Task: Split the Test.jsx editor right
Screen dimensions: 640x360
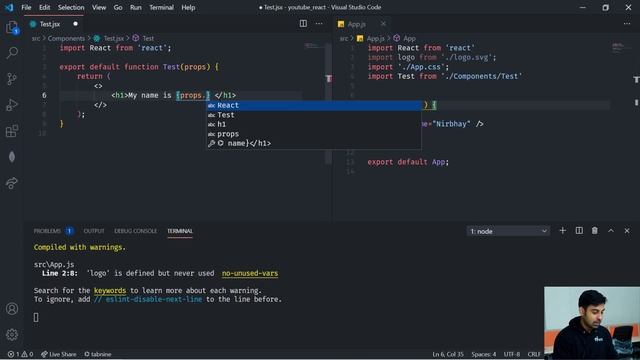Action: tap(303, 24)
